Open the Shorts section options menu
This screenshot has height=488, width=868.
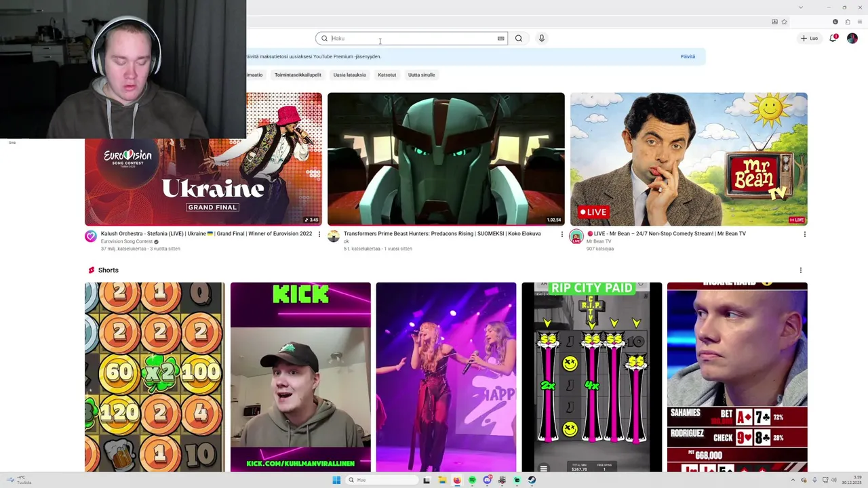coord(800,270)
